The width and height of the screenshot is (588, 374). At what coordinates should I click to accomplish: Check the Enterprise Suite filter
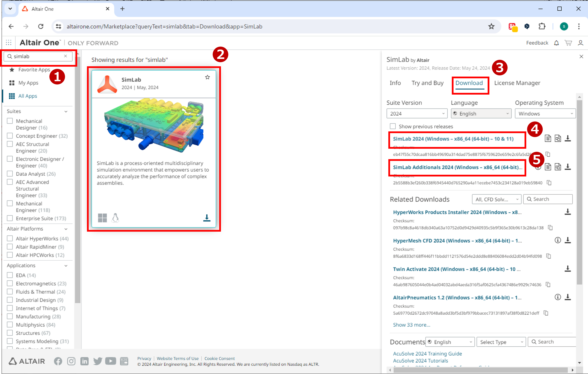[10, 218]
